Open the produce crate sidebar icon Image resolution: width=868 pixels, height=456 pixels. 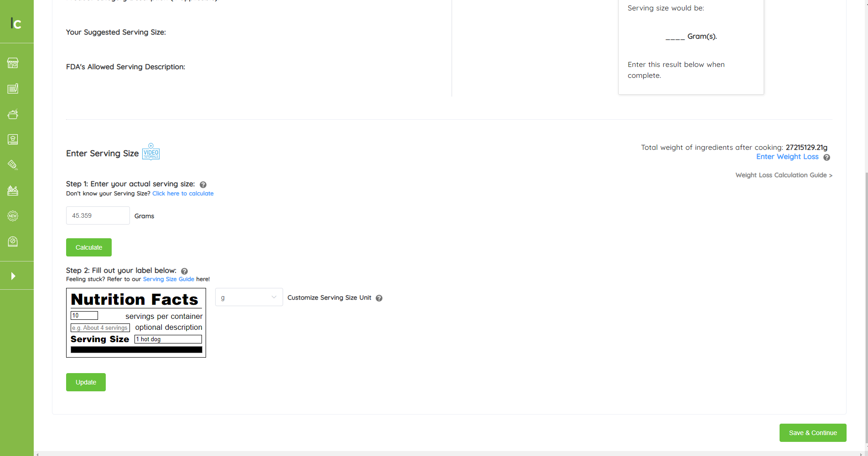pyautogui.click(x=13, y=190)
